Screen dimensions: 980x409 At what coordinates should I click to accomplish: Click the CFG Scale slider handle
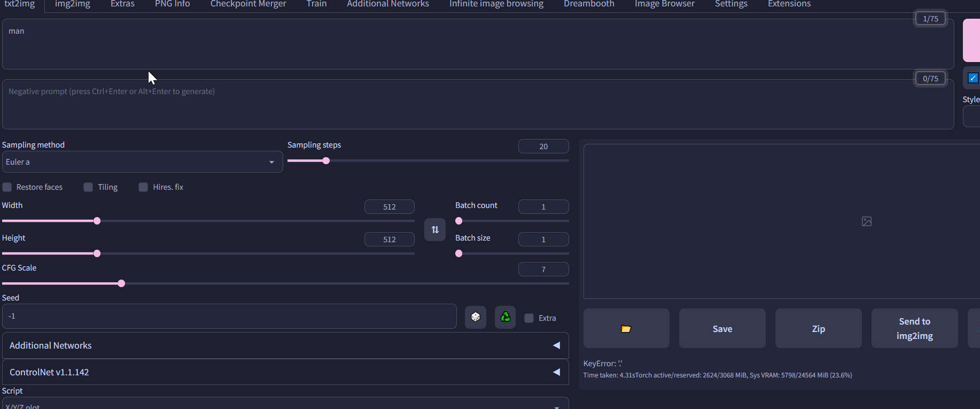121,283
